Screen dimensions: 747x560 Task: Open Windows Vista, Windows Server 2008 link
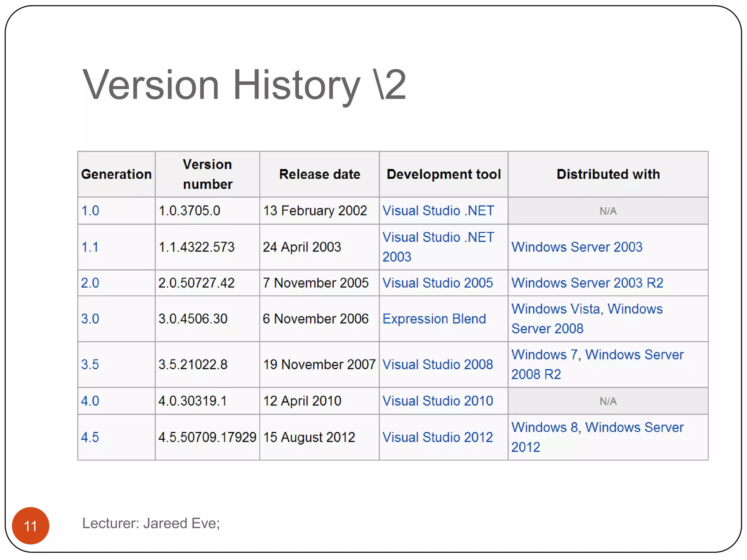[x=587, y=319]
